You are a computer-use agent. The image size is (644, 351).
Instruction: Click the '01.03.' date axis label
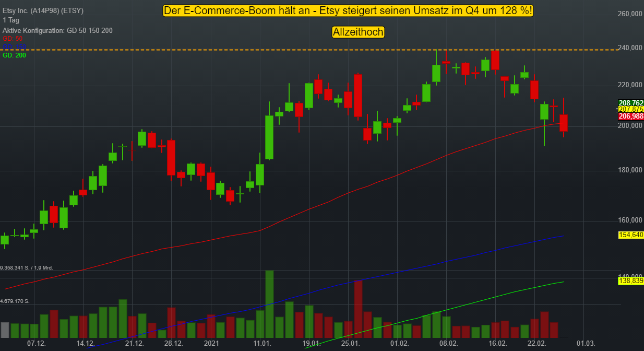point(586,344)
